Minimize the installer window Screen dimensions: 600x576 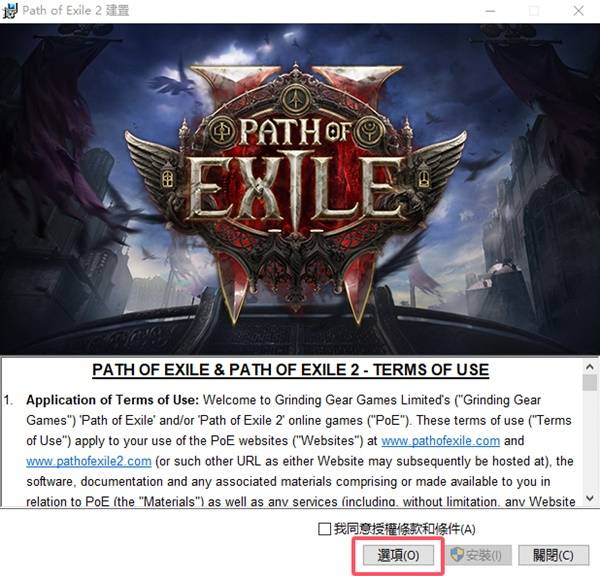click(x=490, y=11)
